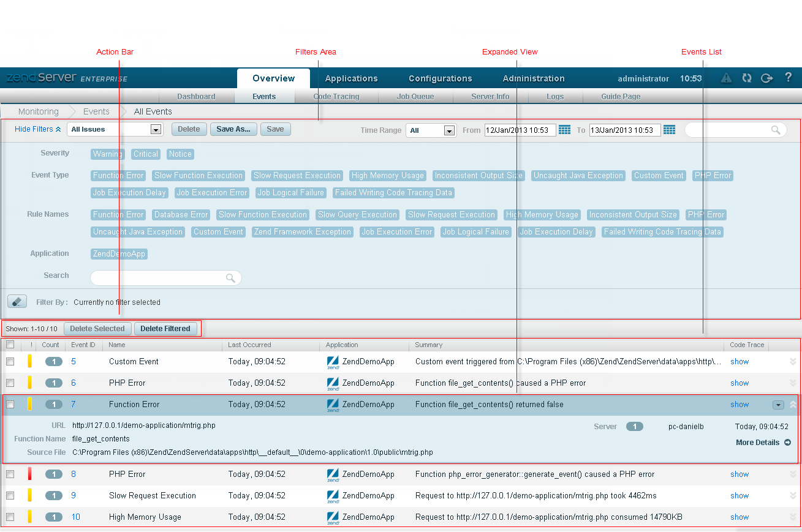Open the Code Tracing sub-tab

(x=336, y=97)
